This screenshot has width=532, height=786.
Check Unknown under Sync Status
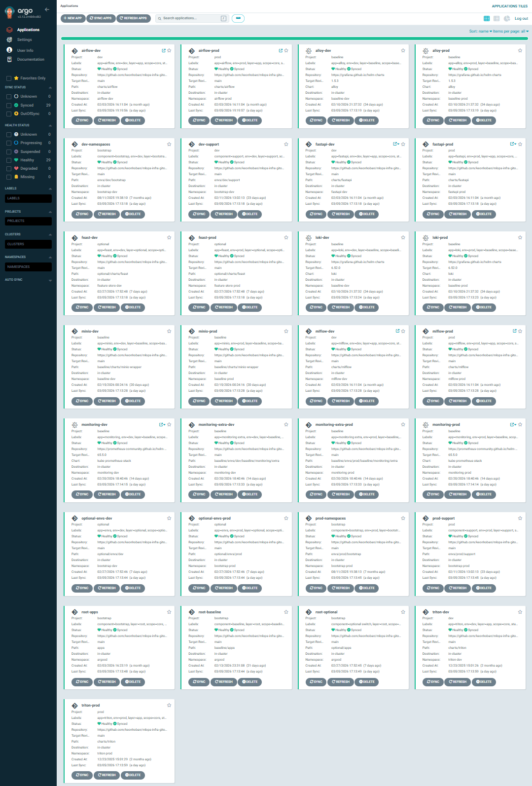[9, 97]
